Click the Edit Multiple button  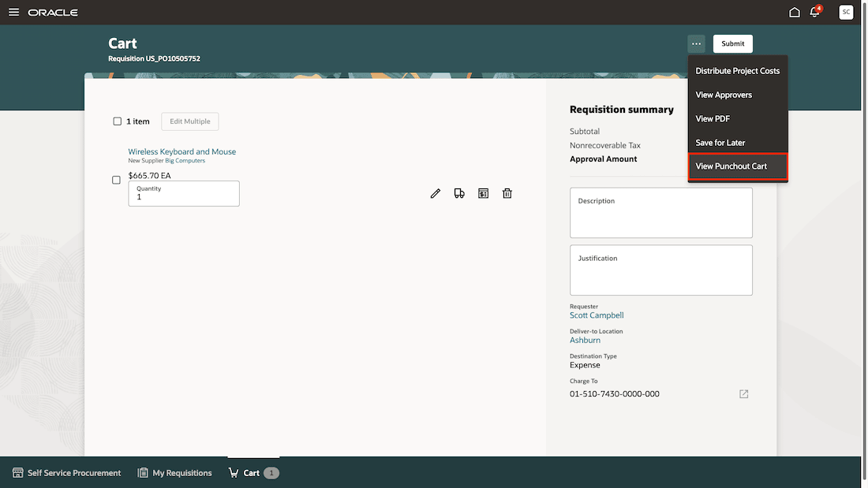pos(190,121)
